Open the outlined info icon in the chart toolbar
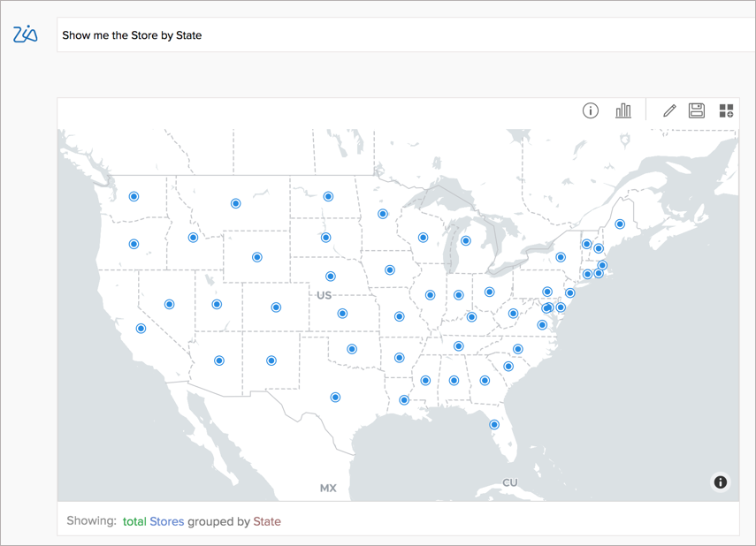The image size is (756, 546). point(591,110)
